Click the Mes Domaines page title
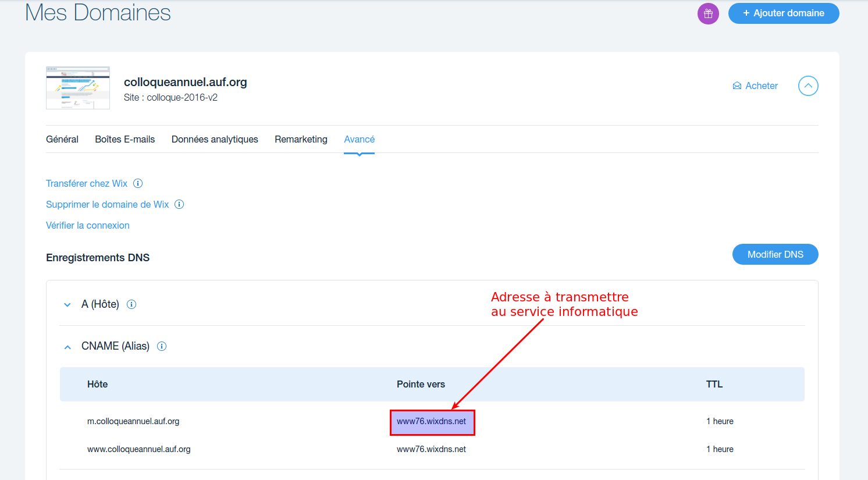 [x=98, y=12]
